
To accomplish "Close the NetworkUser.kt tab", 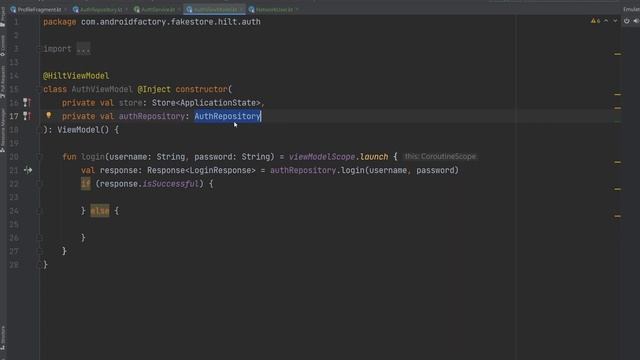I will (297, 9).
